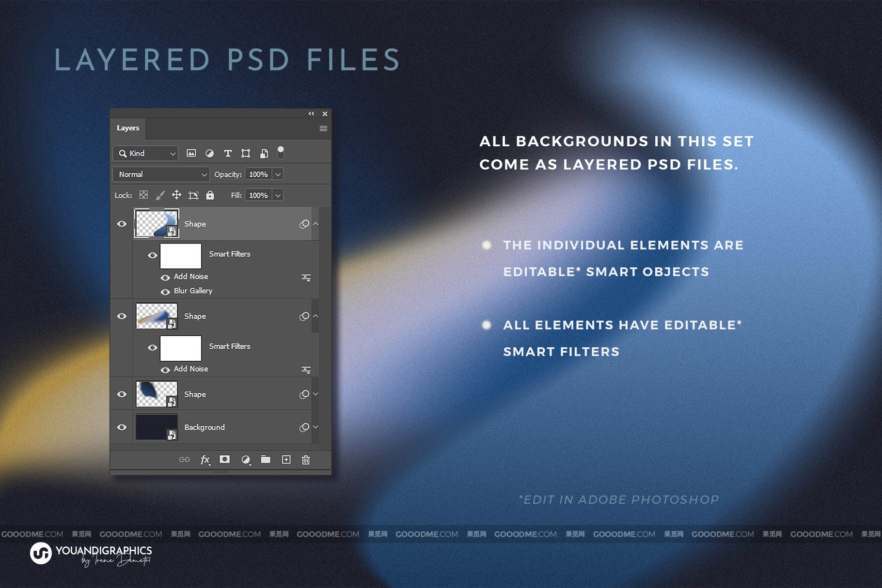Image resolution: width=882 pixels, height=588 pixels.
Task: Create a new group folder
Action: [266, 459]
